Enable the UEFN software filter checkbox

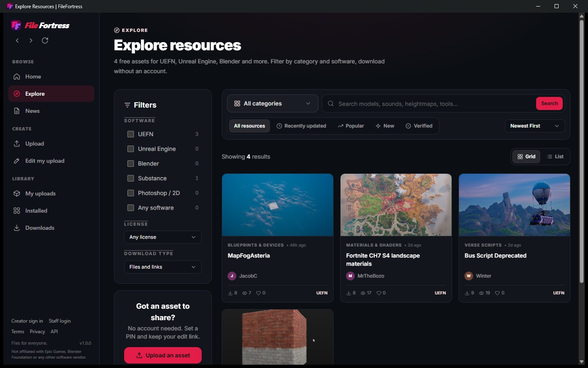tap(131, 134)
